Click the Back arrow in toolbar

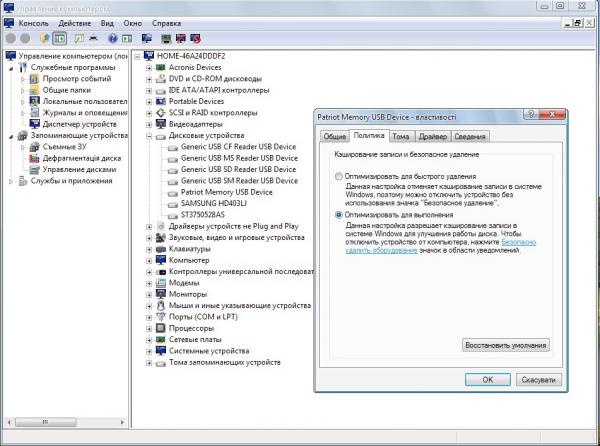pyautogui.click(x=11, y=38)
